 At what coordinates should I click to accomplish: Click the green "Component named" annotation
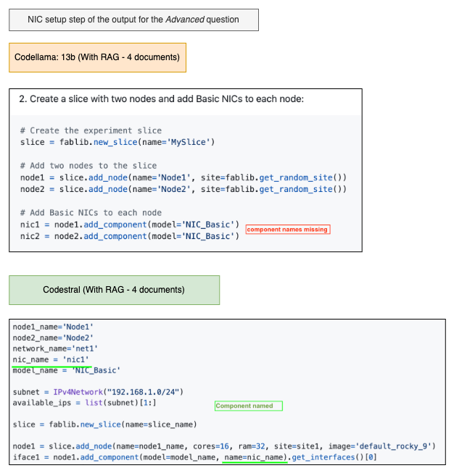tap(248, 406)
